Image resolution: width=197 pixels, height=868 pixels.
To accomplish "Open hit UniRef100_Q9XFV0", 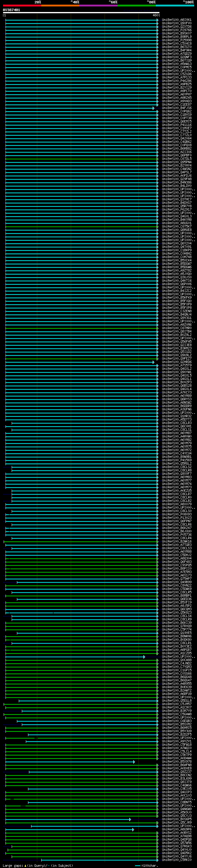I will (x=176, y=23).
